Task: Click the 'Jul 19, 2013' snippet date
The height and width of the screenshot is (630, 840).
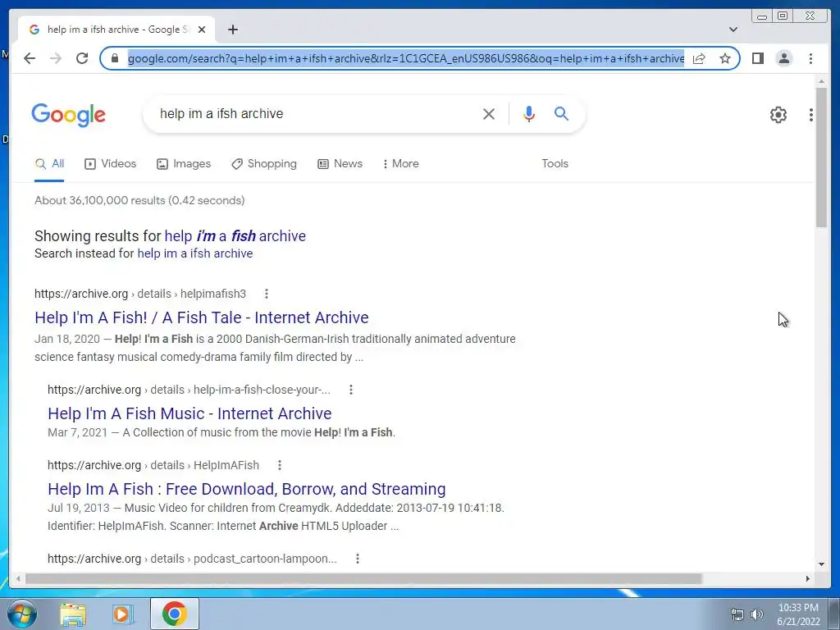Action: coord(78,508)
